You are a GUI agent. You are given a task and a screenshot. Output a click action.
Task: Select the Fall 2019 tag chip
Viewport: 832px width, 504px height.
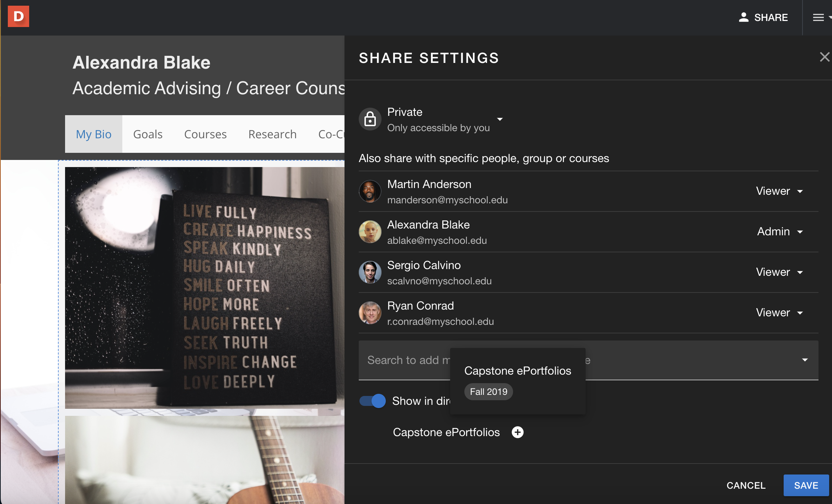(489, 392)
